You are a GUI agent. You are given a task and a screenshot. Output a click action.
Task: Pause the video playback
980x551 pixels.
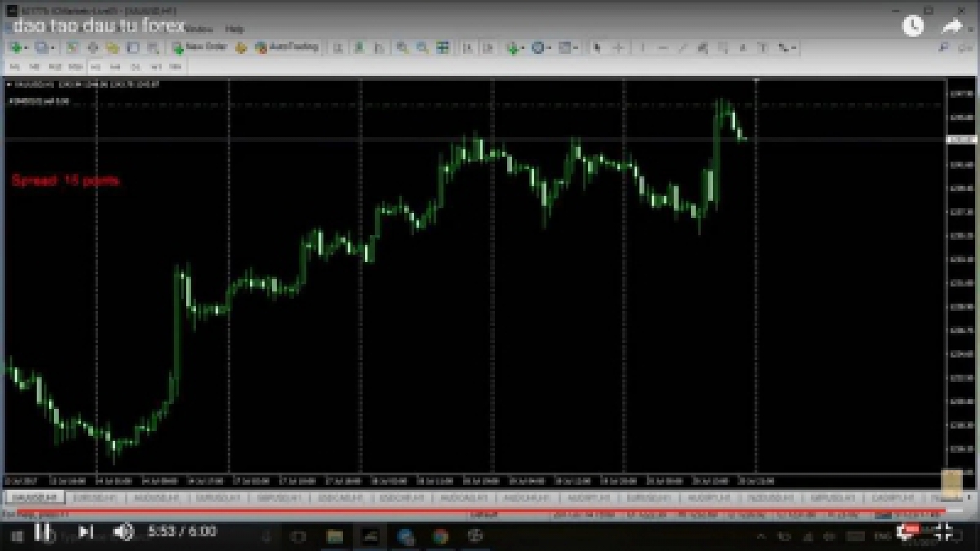coord(42,532)
